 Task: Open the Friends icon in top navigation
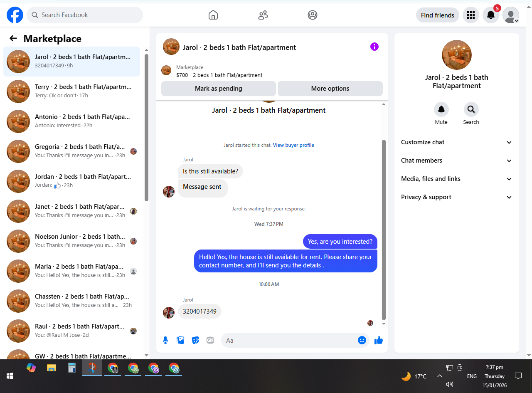pos(263,15)
